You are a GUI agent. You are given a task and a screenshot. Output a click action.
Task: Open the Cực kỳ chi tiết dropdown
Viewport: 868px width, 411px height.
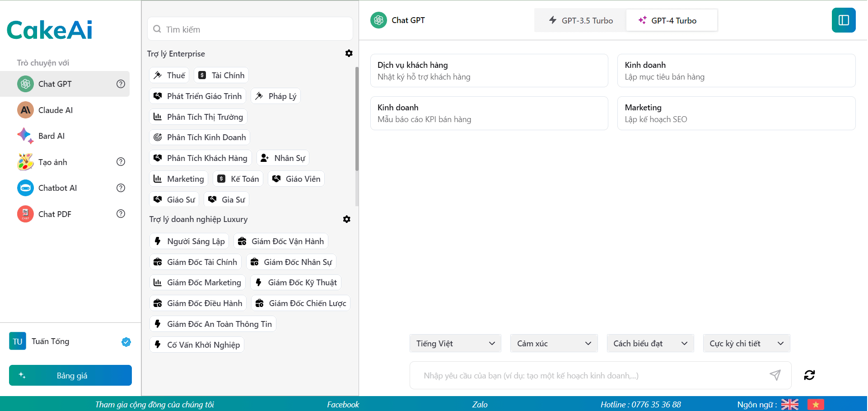[746, 344]
